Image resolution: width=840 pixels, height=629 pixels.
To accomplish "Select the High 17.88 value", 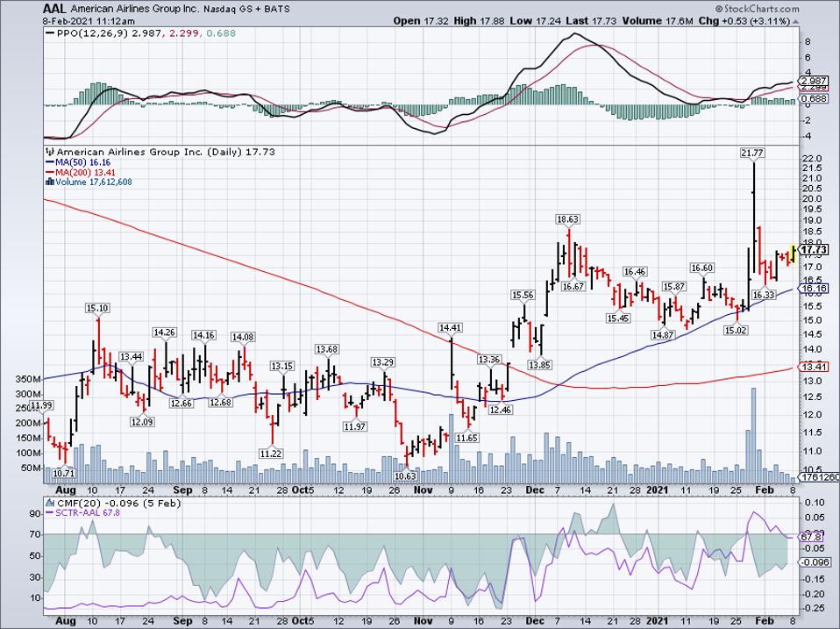I will pyautogui.click(x=479, y=21).
